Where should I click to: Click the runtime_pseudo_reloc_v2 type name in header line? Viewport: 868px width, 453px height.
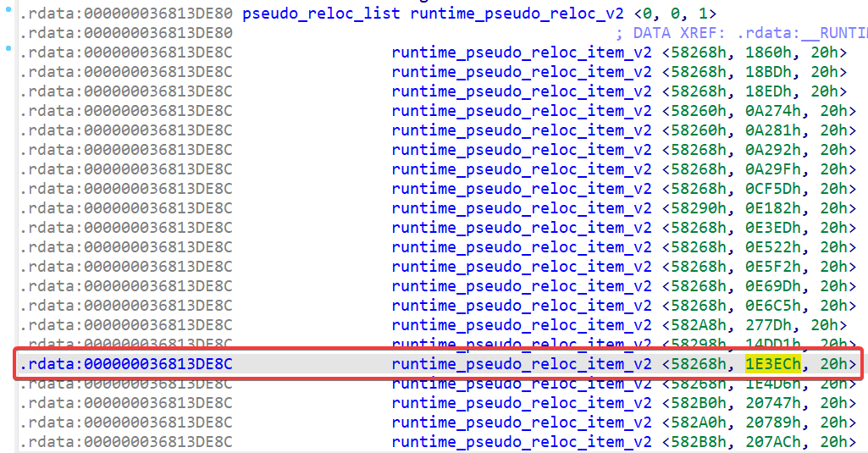point(517,14)
